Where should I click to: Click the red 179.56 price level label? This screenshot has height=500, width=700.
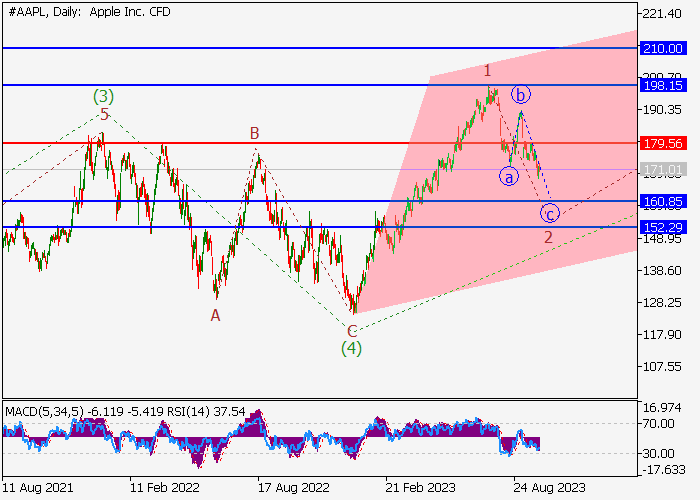coord(663,143)
